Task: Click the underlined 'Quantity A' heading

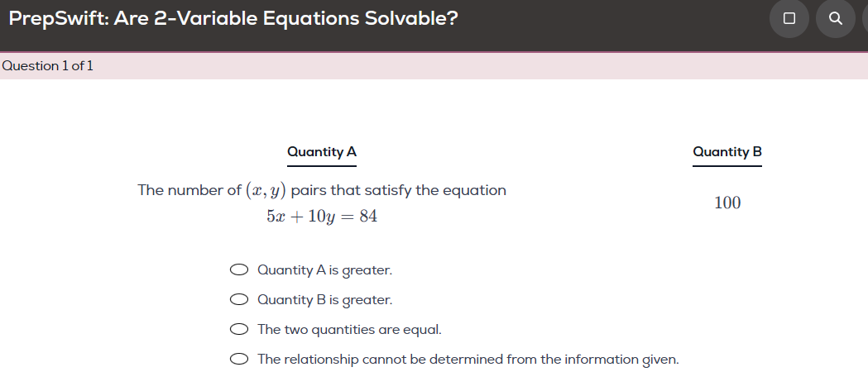Action: [x=322, y=152]
